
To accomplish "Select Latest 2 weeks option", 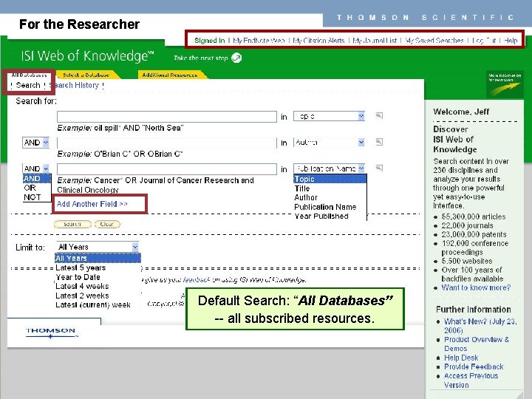I will pos(82,296).
